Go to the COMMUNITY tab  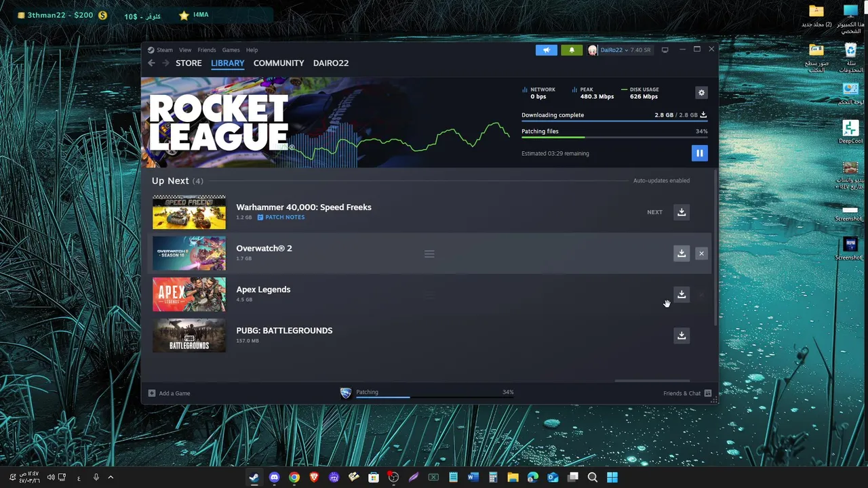(x=279, y=63)
